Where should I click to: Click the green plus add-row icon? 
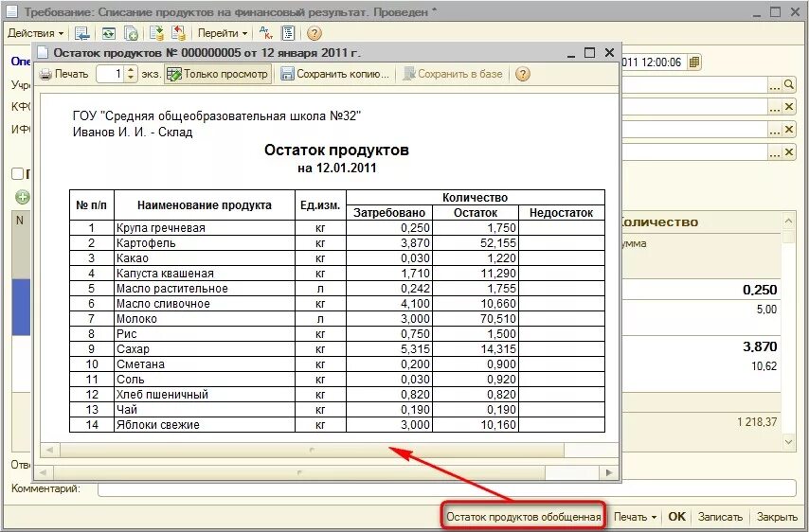coord(22,197)
